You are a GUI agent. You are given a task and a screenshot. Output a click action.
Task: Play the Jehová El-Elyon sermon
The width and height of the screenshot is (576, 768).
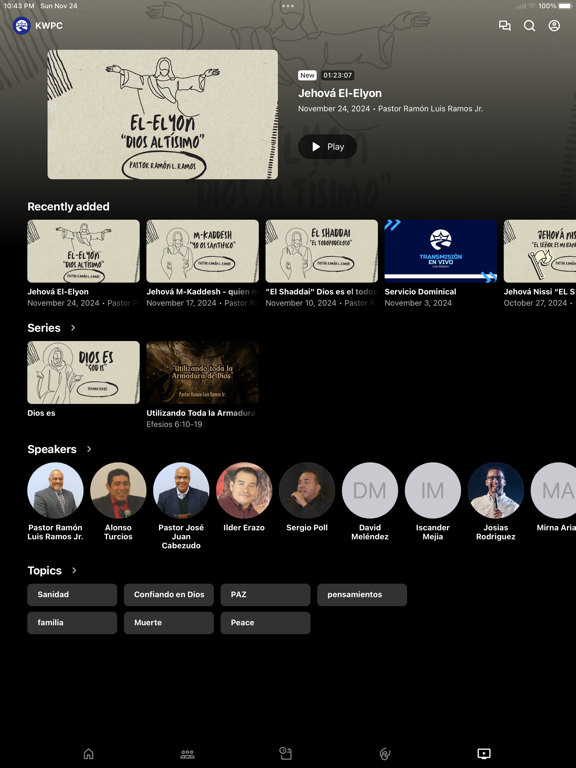pyautogui.click(x=328, y=146)
